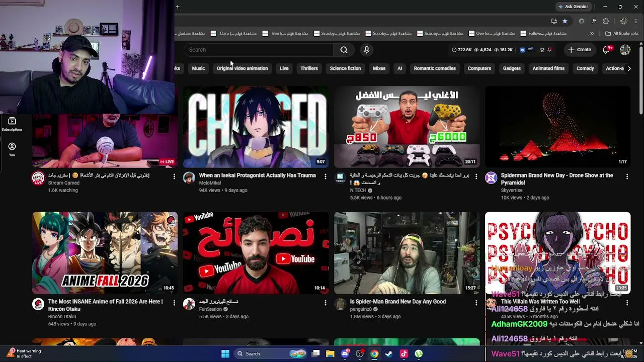This screenshot has width=644, height=362.
Task: Click the small red-dot bell in stats bar
Action: coord(549,50)
